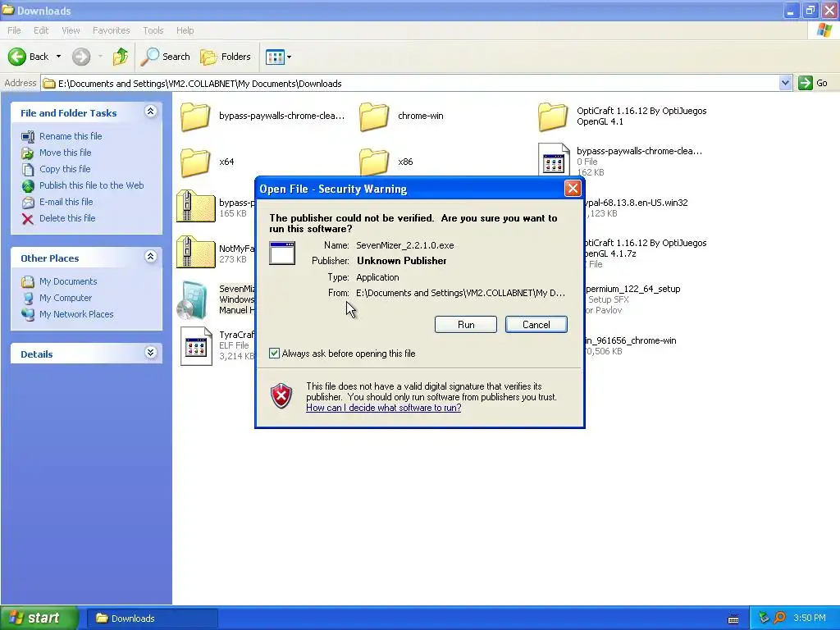Open the Search tool
Viewport: 840px width, 630px height.
(x=165, y=57)
